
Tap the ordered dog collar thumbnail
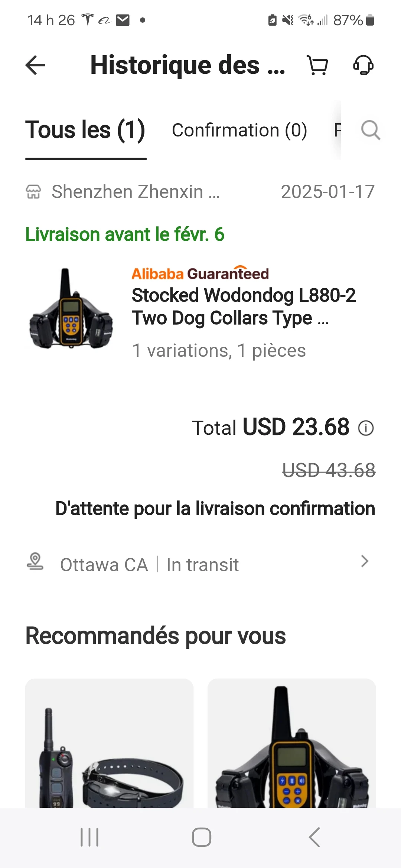point(71,308)
